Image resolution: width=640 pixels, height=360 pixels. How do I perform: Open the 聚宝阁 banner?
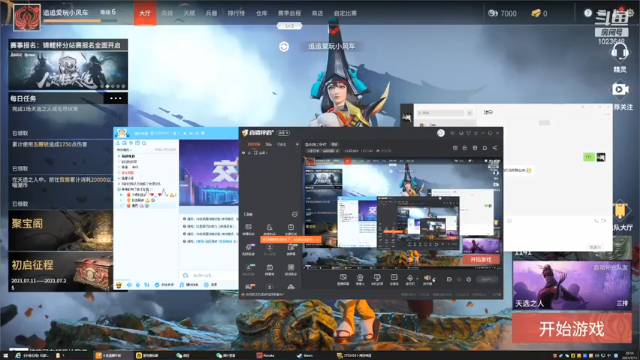pyautogui.click(x=60, y=230)
